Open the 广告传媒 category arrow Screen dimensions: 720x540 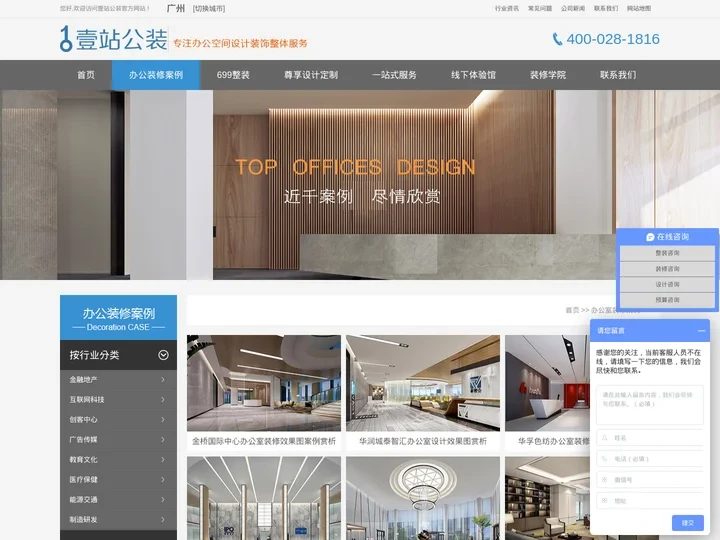tap(163, 439)
